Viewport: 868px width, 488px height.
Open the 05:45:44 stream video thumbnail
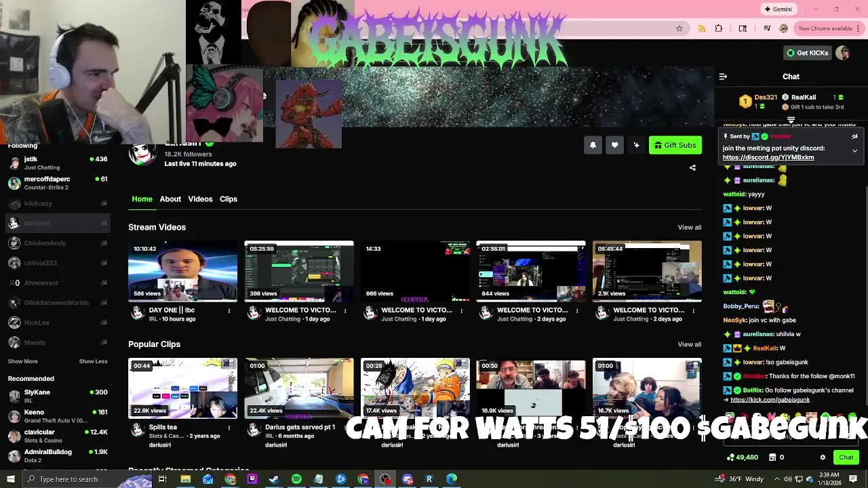click(x=647, y=271)
